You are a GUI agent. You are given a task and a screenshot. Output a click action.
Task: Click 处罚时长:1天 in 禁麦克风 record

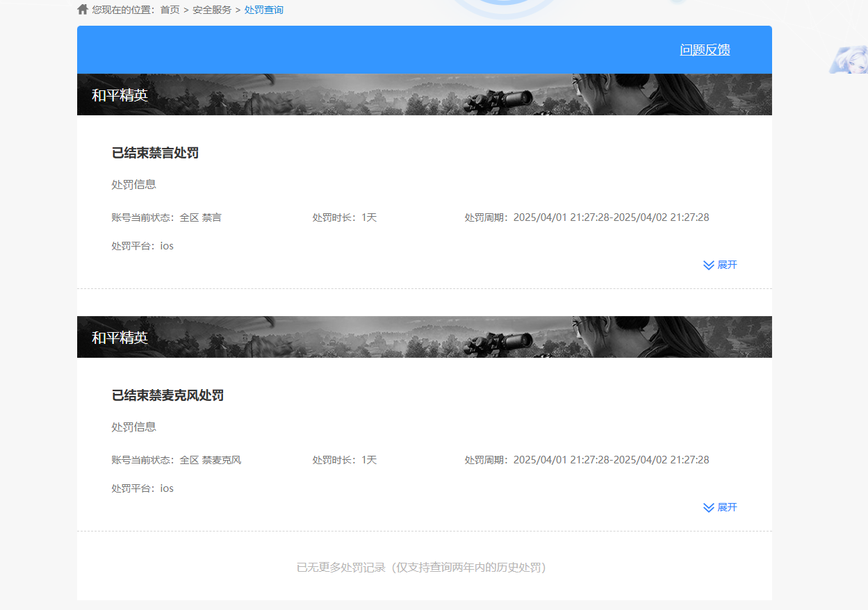pyautogui.click(x=345, y=460)
